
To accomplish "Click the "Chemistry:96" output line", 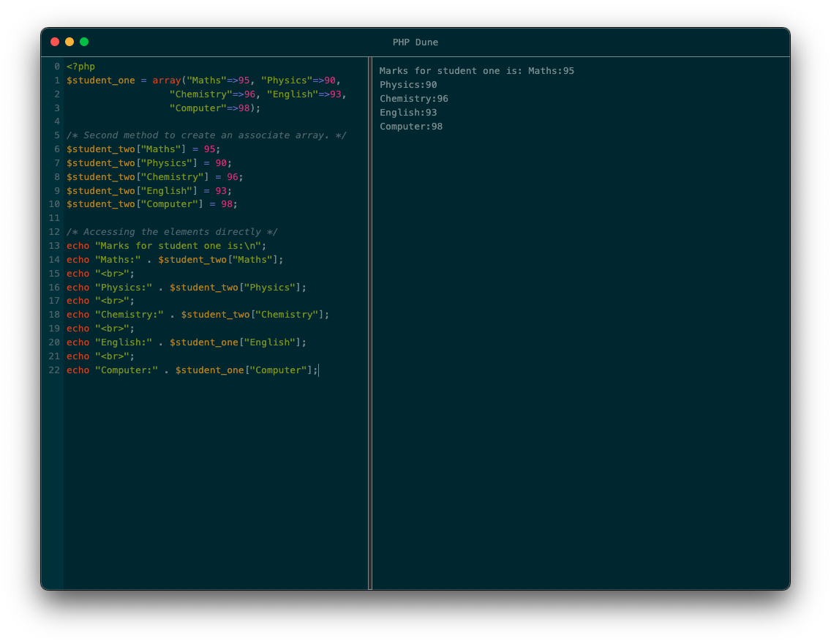I will [x=414, y=99].
